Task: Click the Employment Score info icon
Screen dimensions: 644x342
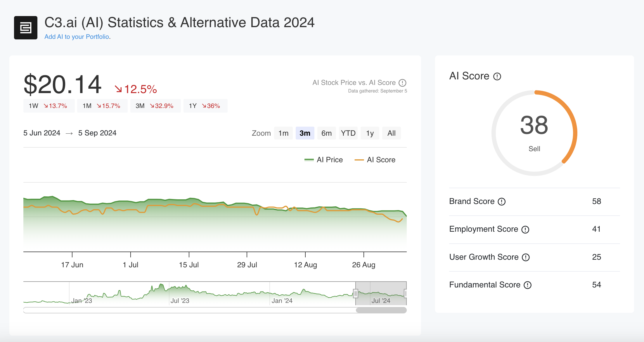Action: [525, 230]
